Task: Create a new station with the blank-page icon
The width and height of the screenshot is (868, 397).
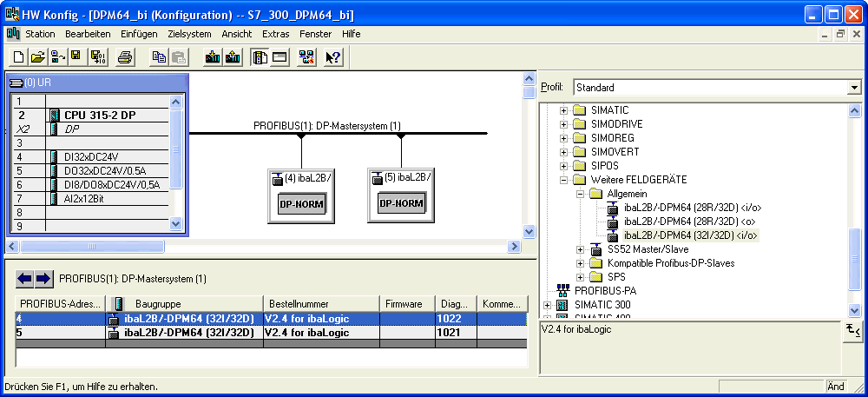Action: click(x=19, y=57)
